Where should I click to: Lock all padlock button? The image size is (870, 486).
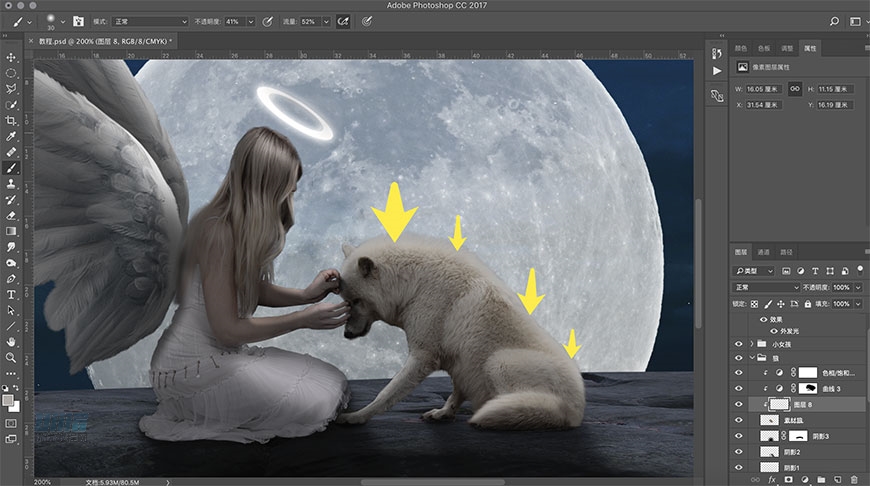[807, 304]
